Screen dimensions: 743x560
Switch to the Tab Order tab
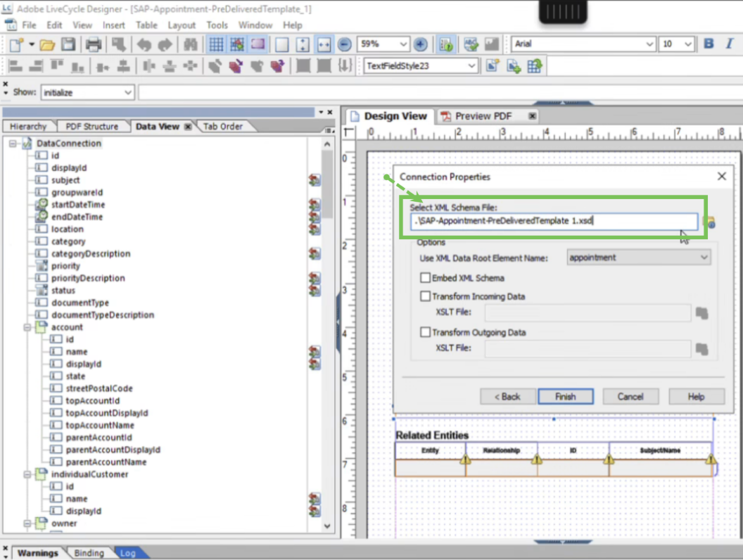pos(223,127)
